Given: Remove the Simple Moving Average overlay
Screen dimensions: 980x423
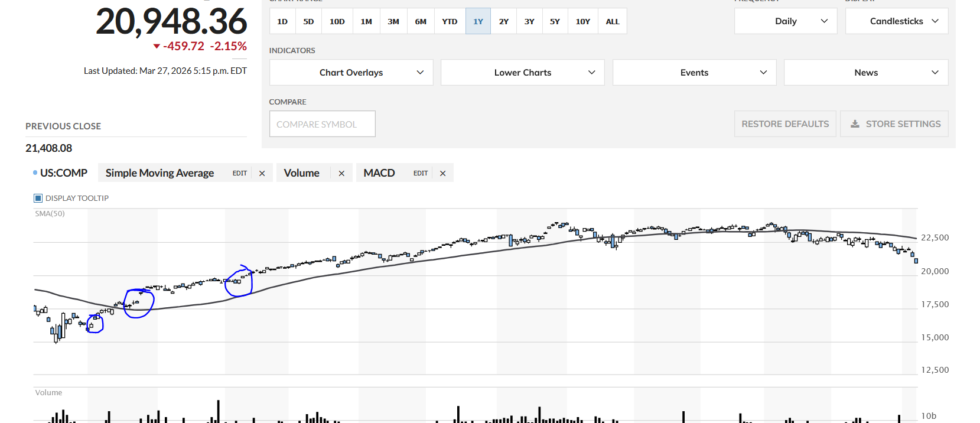Looking at the screenshot, I should tap(262, 173).
